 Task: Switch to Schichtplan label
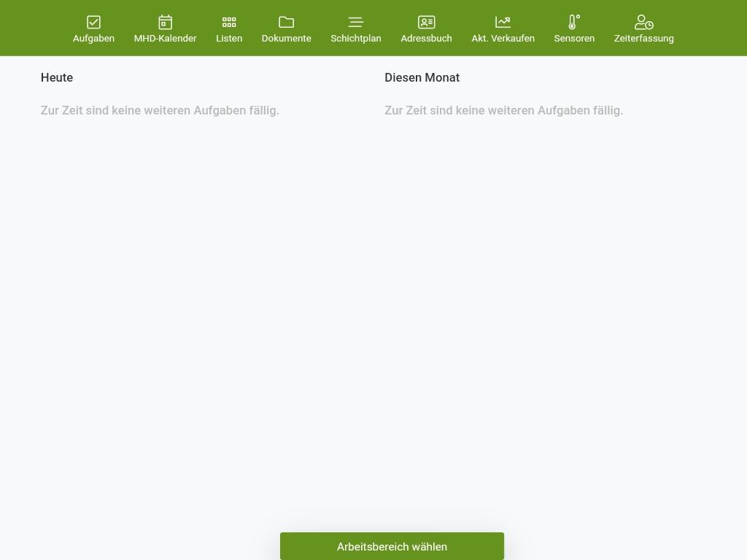[x=356, y=39]
